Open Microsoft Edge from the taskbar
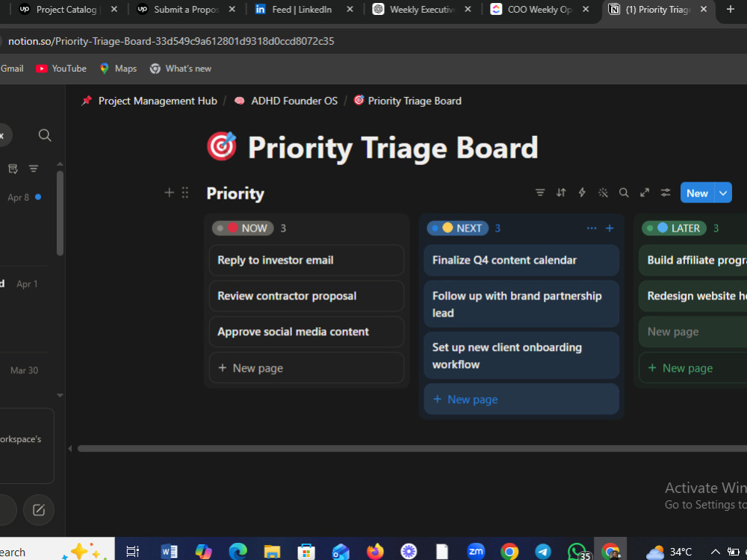The height and width of the screenshot is (560, 747). coord(238,552)
